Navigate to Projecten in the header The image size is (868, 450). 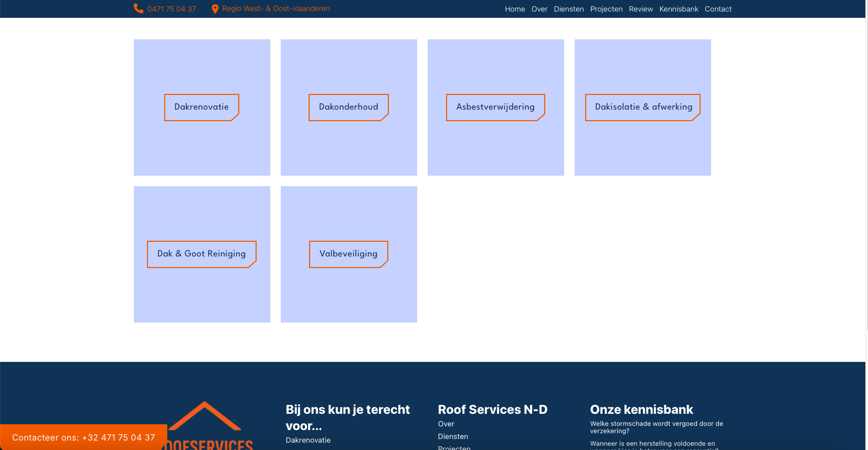606,9
